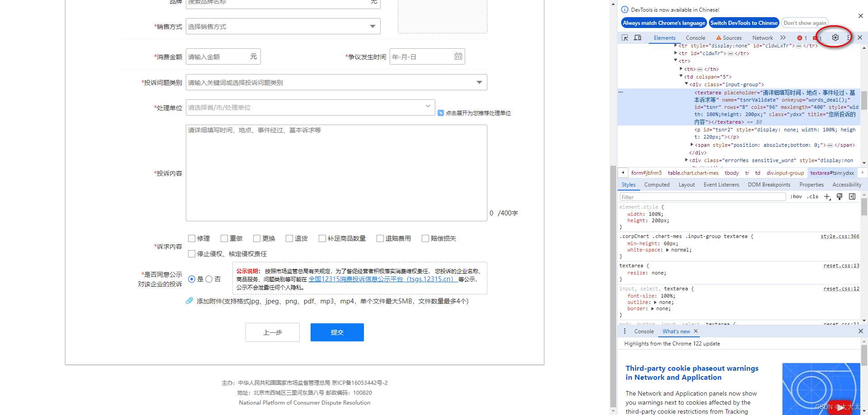Toggle the device toolbar icon
The image size is (868, 415).
pyautogui.click(x=637, y=38)
